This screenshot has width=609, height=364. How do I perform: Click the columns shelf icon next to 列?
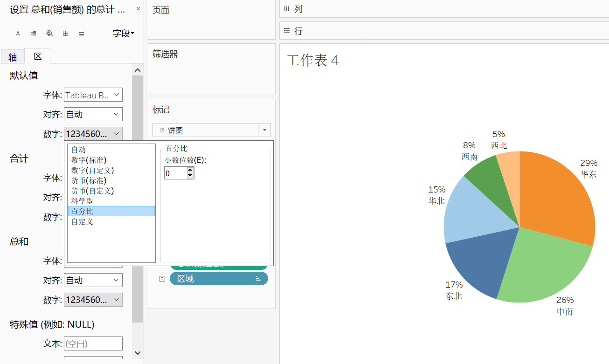tap(287, 9)
